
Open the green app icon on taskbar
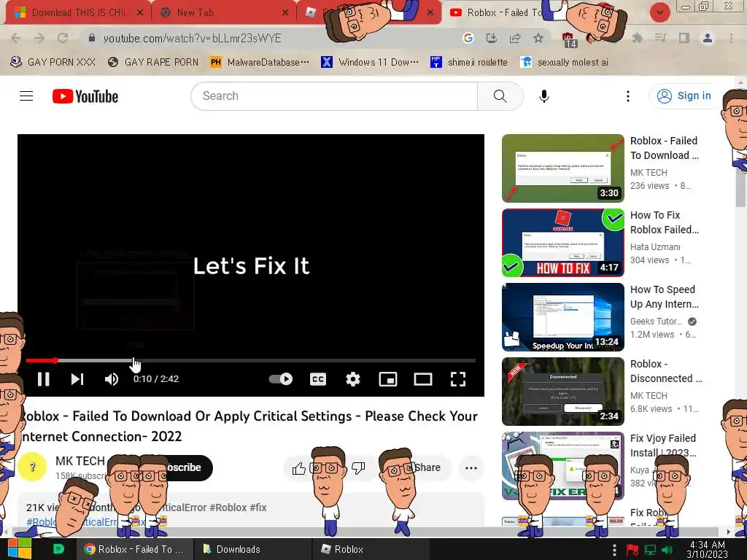pyautogui.click(x=58, y=549)
